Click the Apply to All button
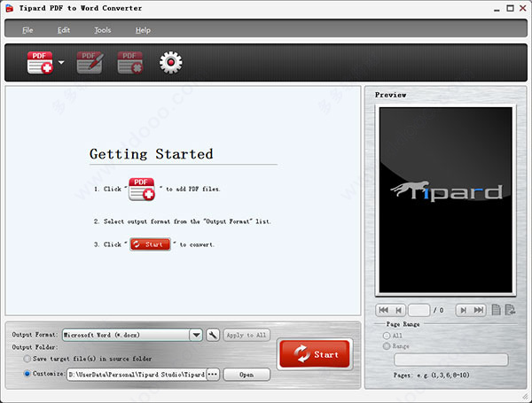This screenshot has width=532, height=403. point(246,335)
